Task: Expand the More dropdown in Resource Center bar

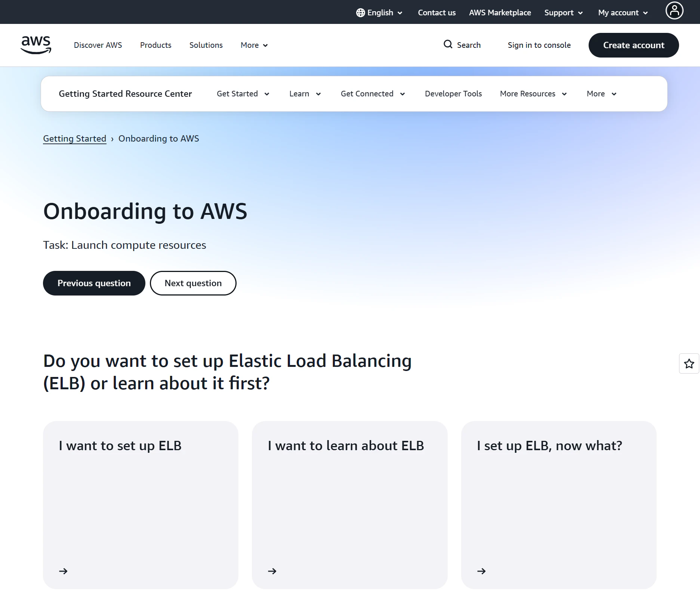Action: pyautogui.click(x=601, y=94)
